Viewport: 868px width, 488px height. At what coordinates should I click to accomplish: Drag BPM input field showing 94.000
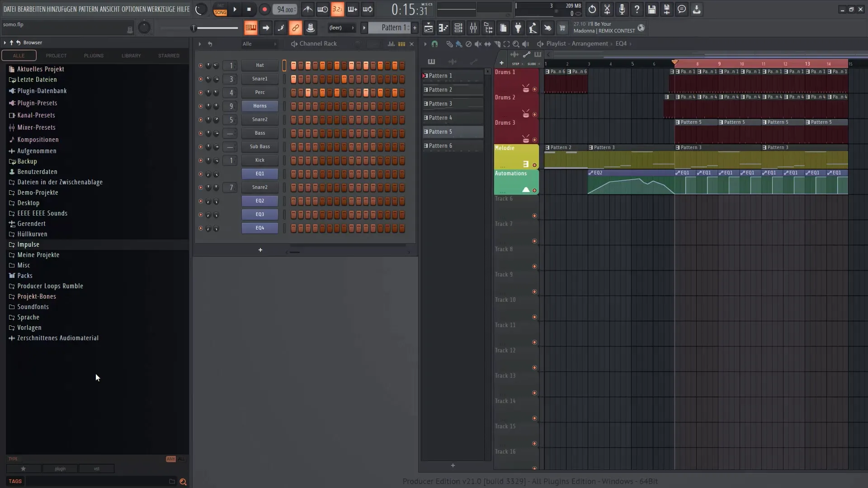click(x=285, y=9)
